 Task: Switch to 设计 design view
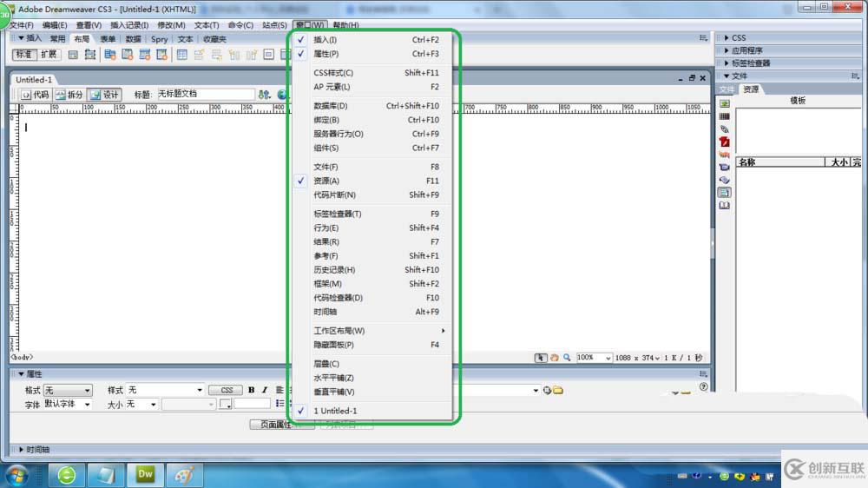pyautogui.click(x=105, y=95)
